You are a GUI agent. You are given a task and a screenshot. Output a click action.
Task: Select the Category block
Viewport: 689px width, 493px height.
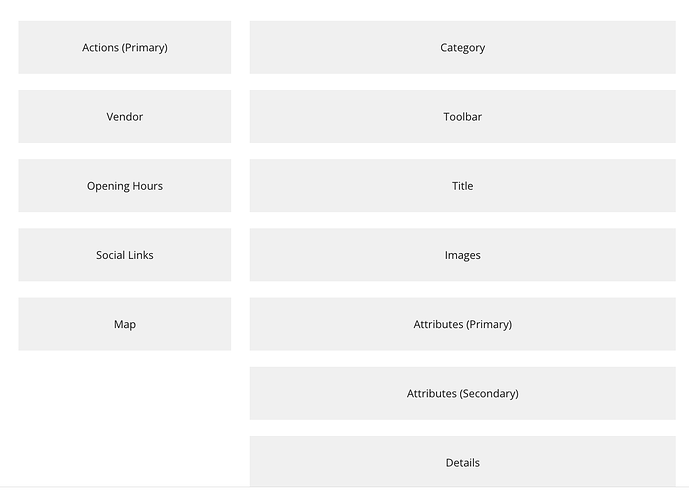(463, 47)
